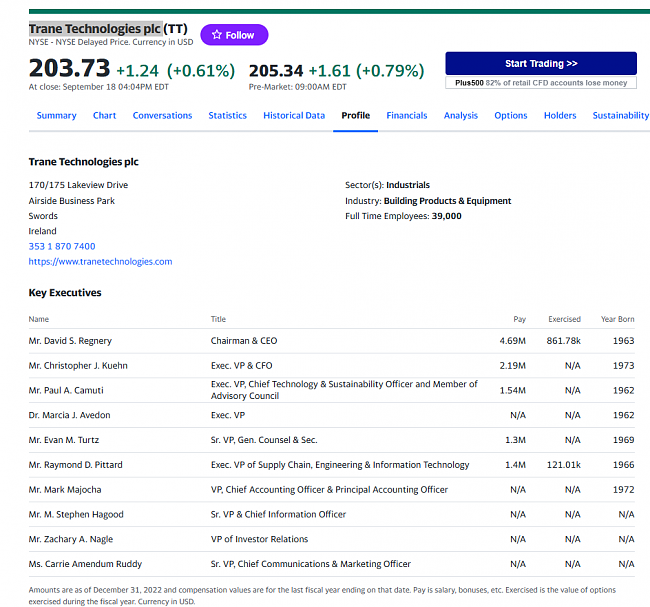Open the Sustainability tab
The width and height of the screenshot is (650, 607).
click(621, 116)
